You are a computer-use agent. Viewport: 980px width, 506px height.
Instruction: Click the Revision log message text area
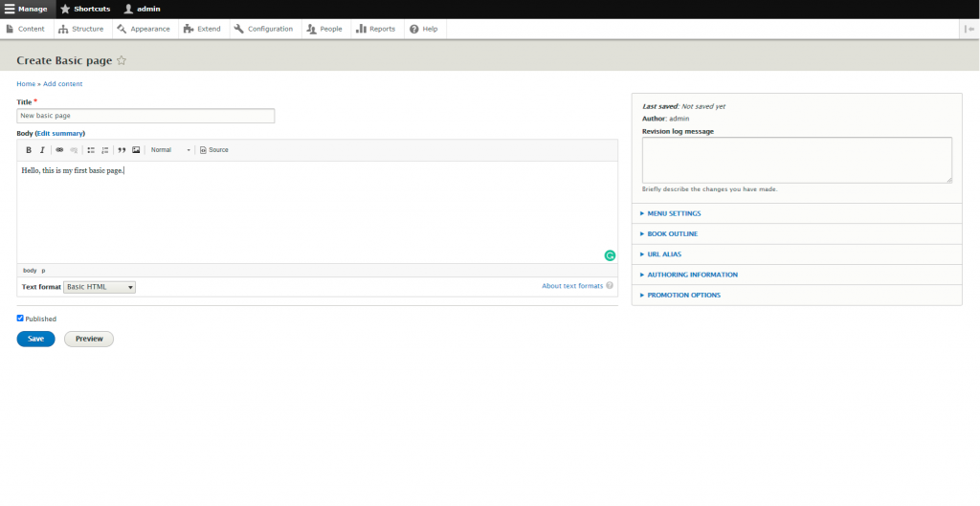click(796, 160)
